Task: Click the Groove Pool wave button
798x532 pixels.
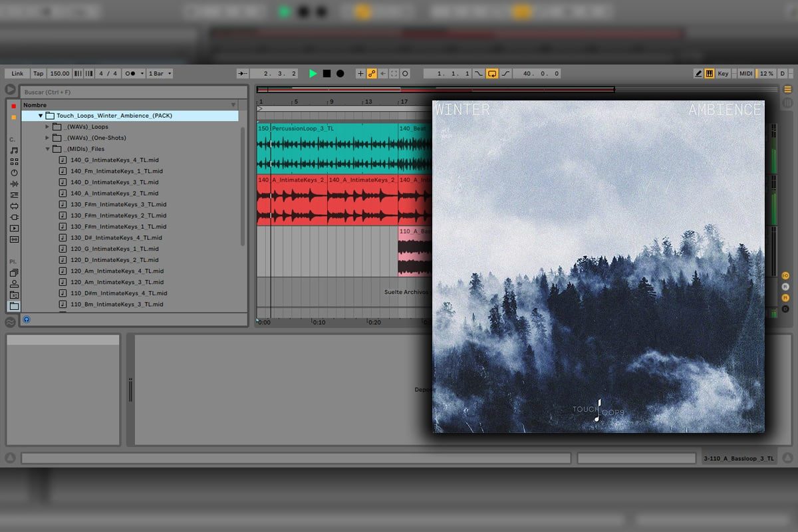Action: click(11, 323)
